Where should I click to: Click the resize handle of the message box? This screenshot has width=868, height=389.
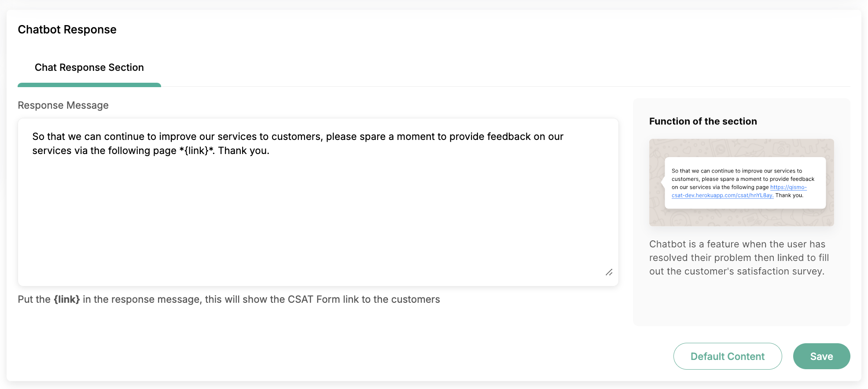[609, 272]
